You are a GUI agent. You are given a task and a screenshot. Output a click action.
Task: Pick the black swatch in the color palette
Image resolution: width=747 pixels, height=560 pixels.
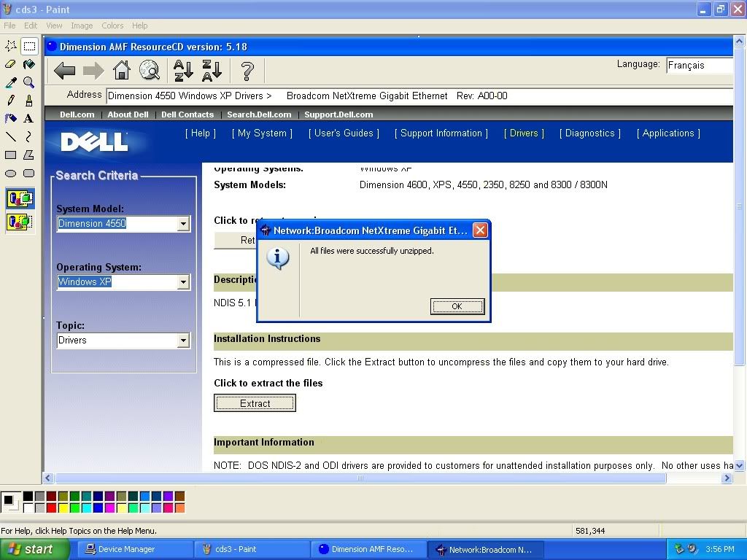[x=28, y=497]
